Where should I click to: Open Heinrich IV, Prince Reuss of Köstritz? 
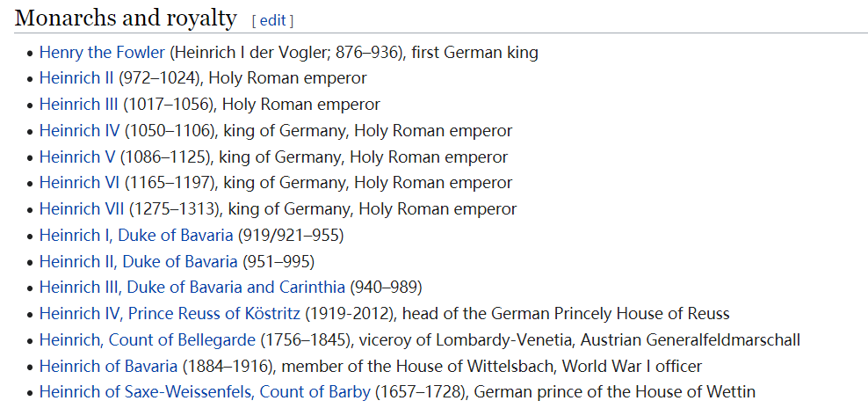[x=170, y=313]
